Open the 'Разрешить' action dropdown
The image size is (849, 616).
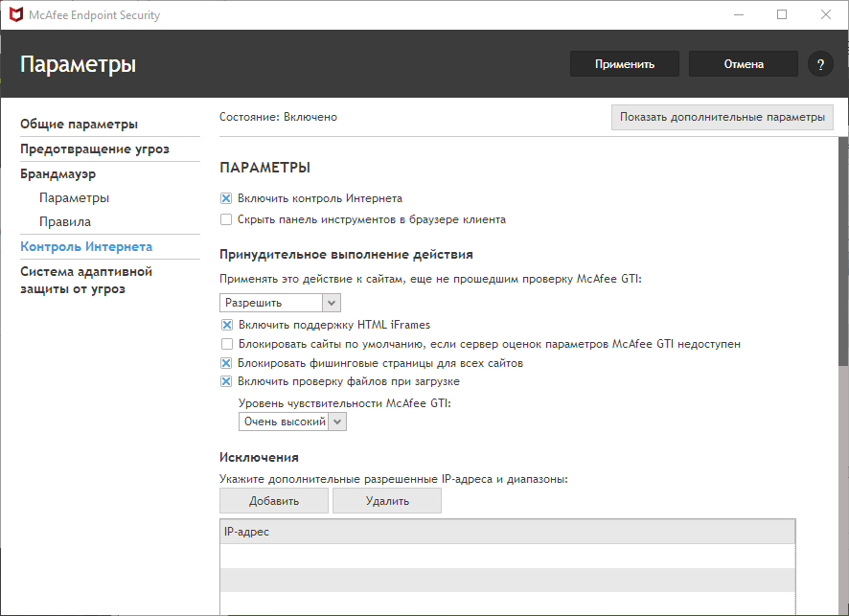280,303
